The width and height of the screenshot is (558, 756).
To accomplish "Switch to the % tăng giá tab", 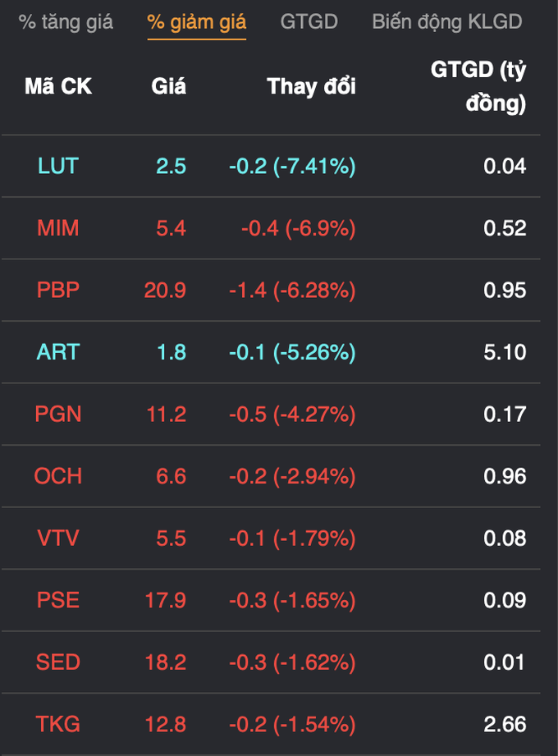I will tap(66, 22).
